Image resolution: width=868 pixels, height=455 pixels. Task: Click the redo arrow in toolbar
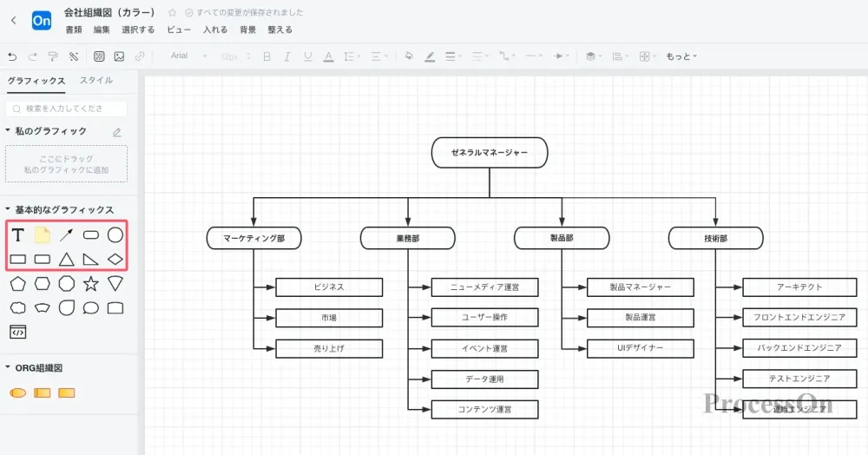33,56
